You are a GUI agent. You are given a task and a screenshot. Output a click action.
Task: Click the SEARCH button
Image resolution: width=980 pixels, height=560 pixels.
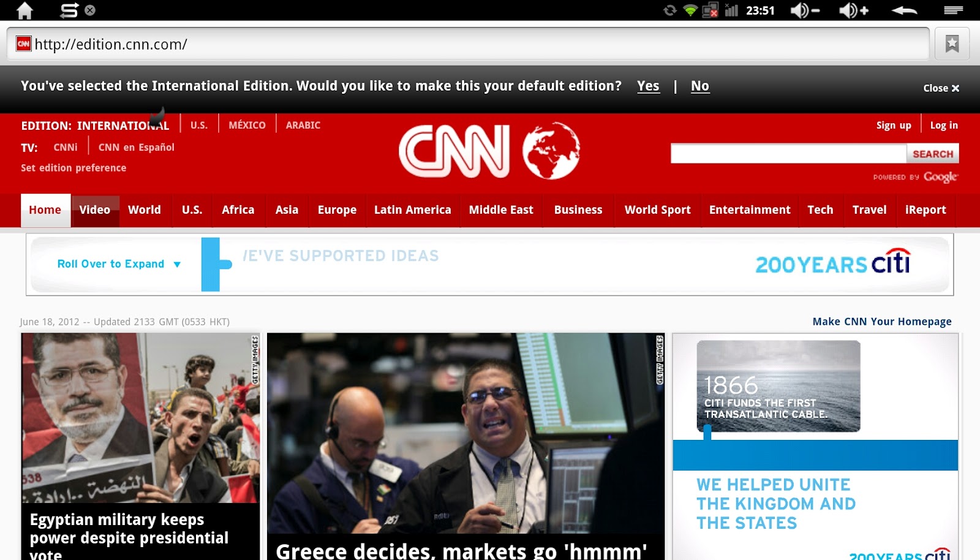(933, 154)
